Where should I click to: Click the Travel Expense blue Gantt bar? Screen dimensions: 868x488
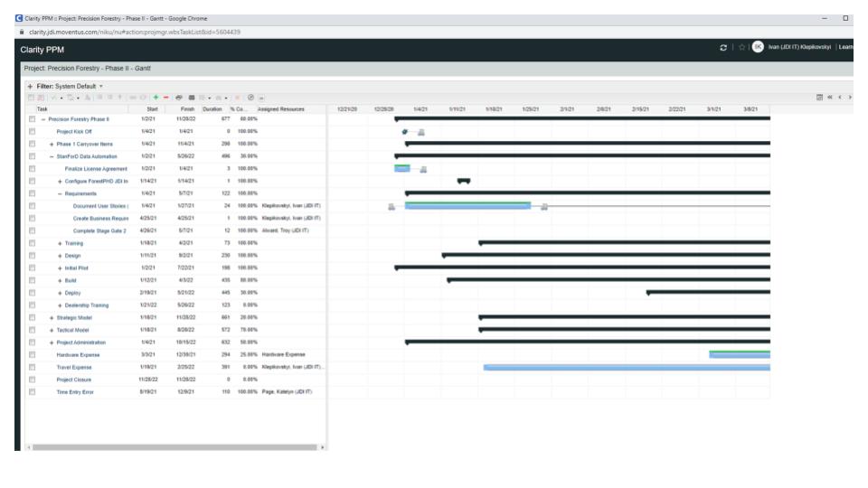coord(627,368)
